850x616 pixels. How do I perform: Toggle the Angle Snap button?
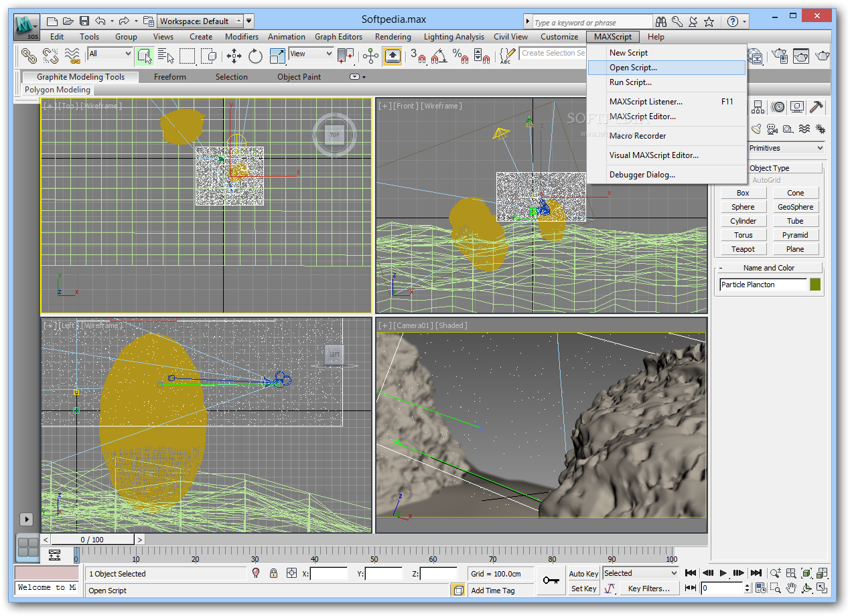tap(439, 56)
